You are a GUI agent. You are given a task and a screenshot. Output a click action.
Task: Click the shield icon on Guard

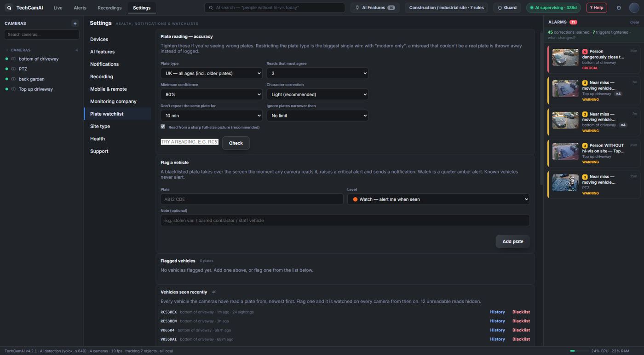[500, 8]
